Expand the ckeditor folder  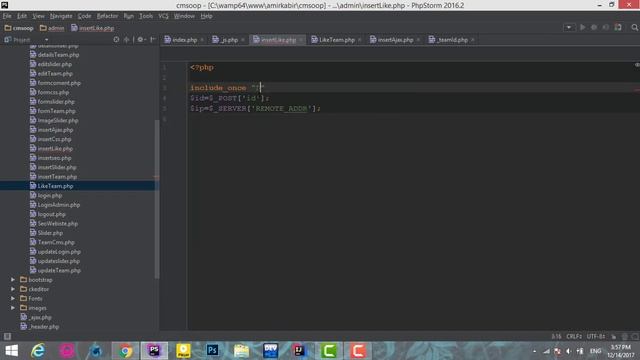[13, 289]
